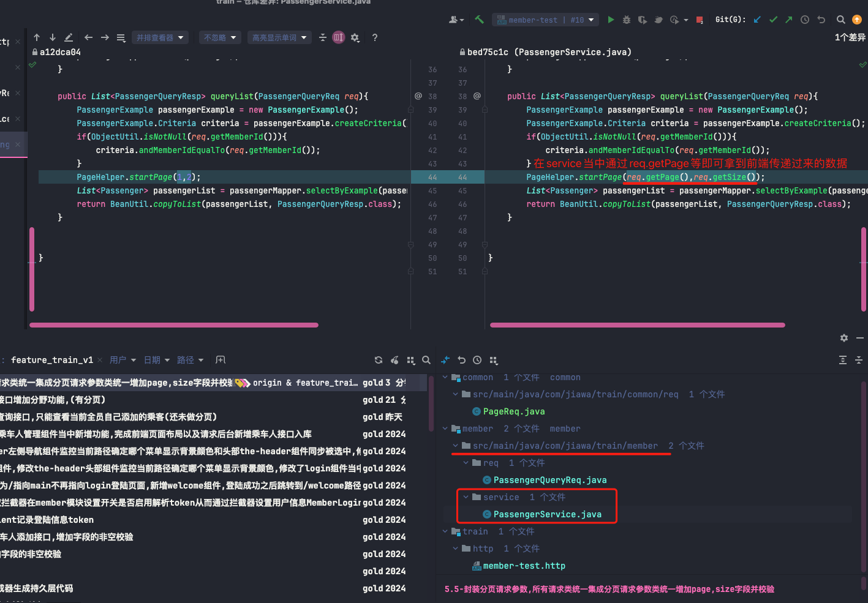This screenshot has height=603, width=868.
Task: Close the tab ending in 'ng'
Action: point(18,144)
